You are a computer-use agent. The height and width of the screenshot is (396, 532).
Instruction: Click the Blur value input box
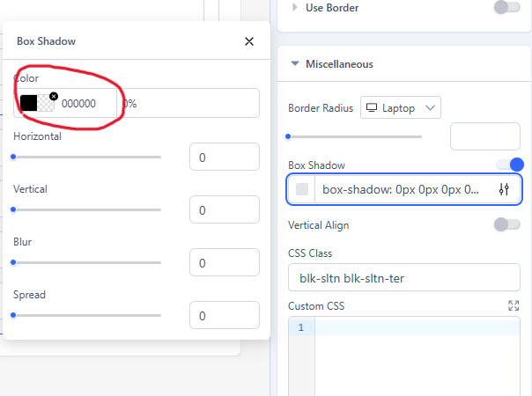pyautogui.click(x=224, y=263)
